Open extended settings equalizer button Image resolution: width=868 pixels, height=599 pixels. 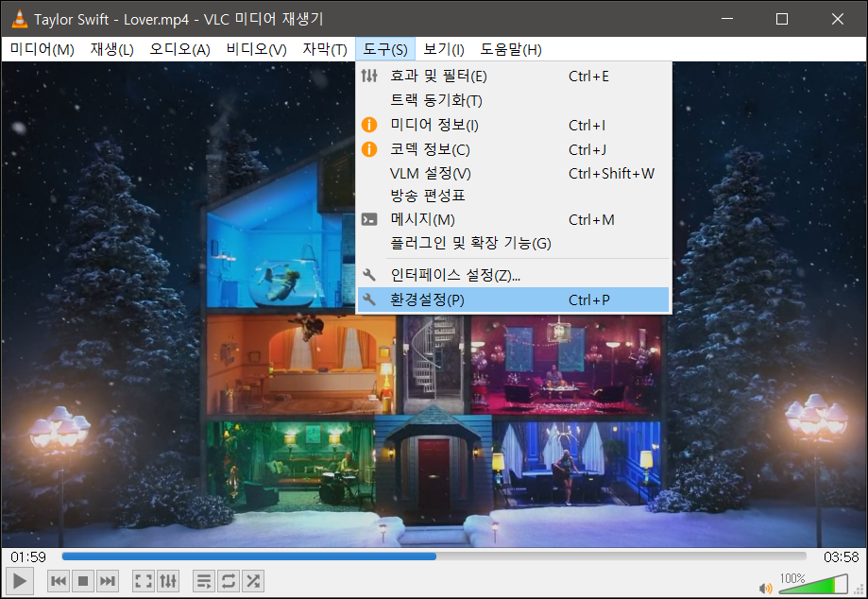168,581
